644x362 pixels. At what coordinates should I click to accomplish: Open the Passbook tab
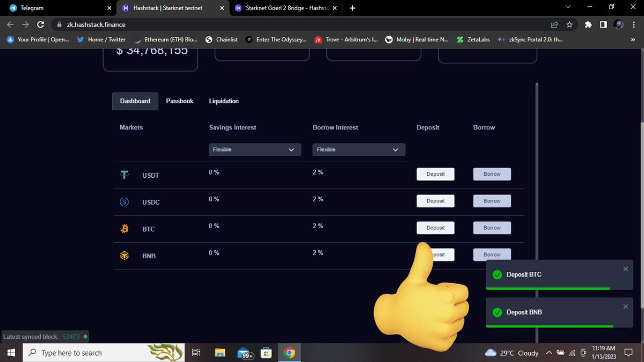click(x=180, y=101)
